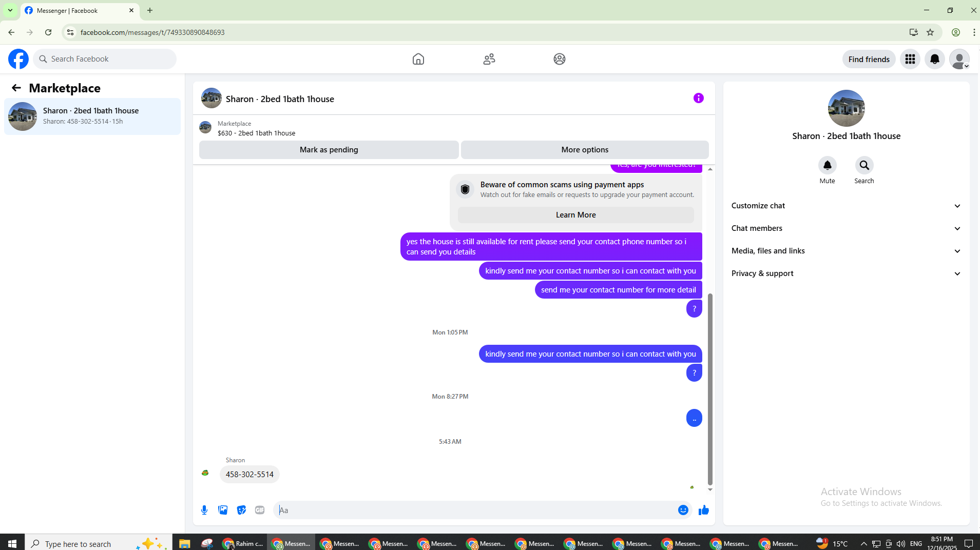Click Learn More in scam warning
The width and height of the screenshot is (980, 550).
pyautogui.click(x=575, y=215)
